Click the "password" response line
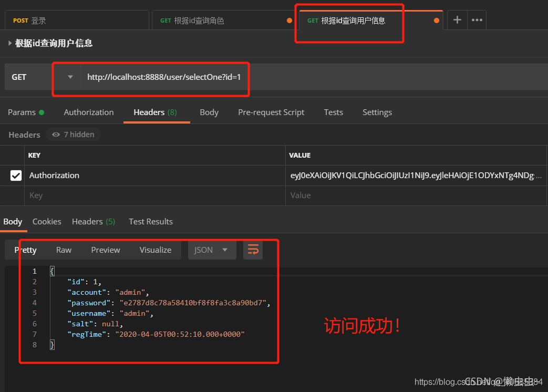The width and height of the screenshot is (548, 392). 169,303
